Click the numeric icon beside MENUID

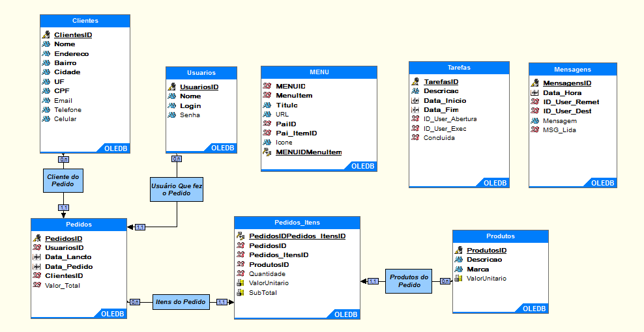[x=267, y=86]
